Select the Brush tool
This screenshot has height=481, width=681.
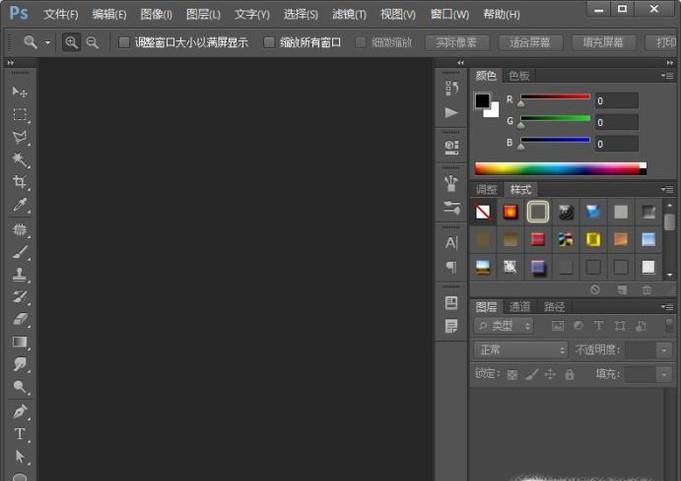click(x=20, y=252)
